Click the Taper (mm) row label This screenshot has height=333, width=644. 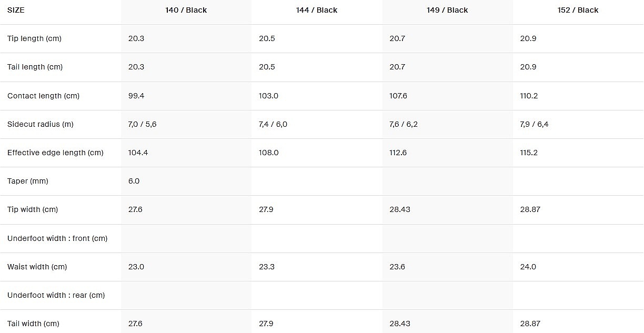tap(27, 181)
